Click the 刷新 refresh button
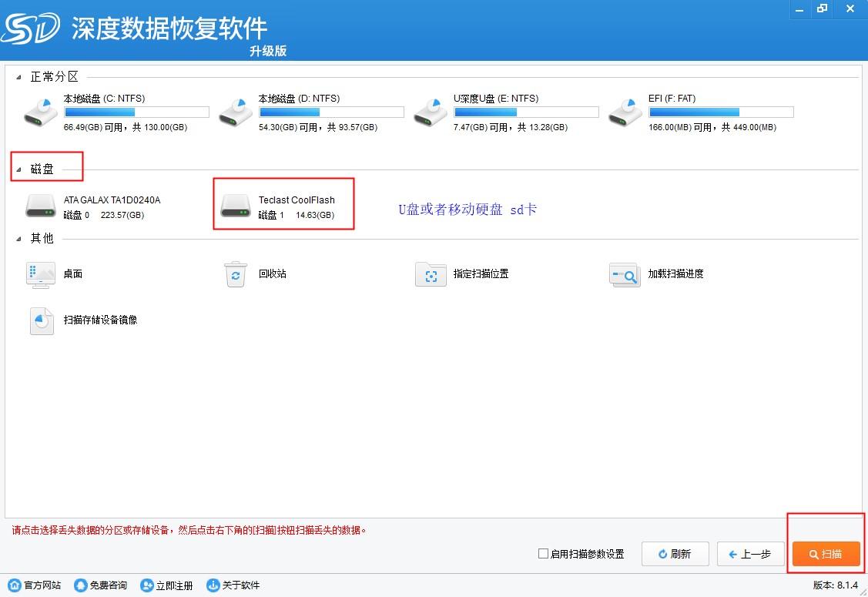This screenshot has width=868, height=597. point(675,554)
